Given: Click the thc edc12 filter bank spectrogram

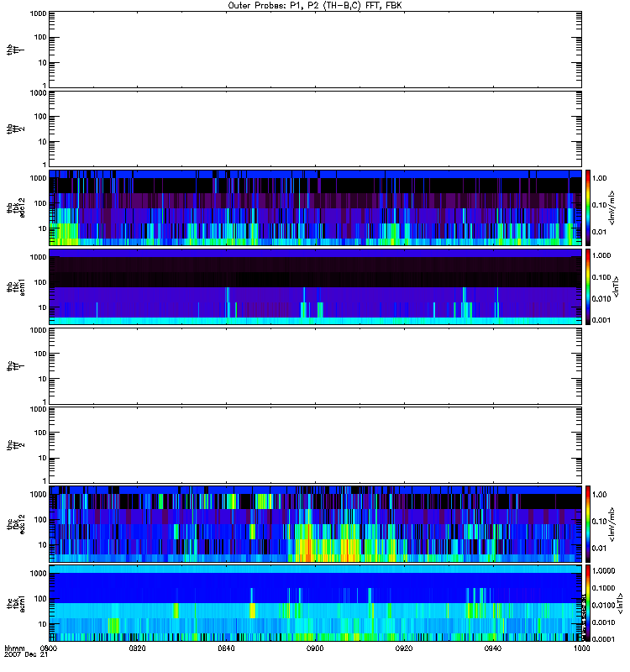Looking at the screenshot, I should pyautogui.click(x=315, y=523).
